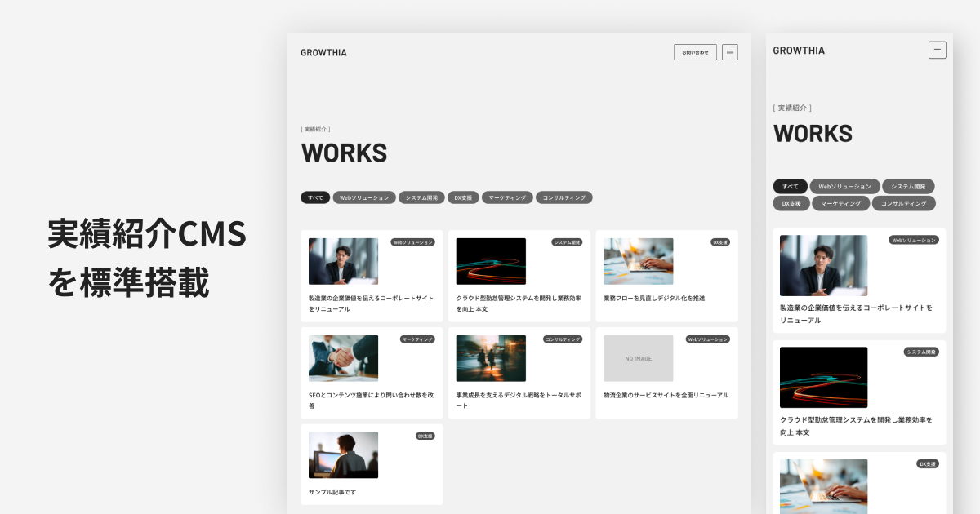Click the コンサルティング tag on the 事業成長 card
The width and height of the screenshot is (980, 514).
click(x=563, y=339)
